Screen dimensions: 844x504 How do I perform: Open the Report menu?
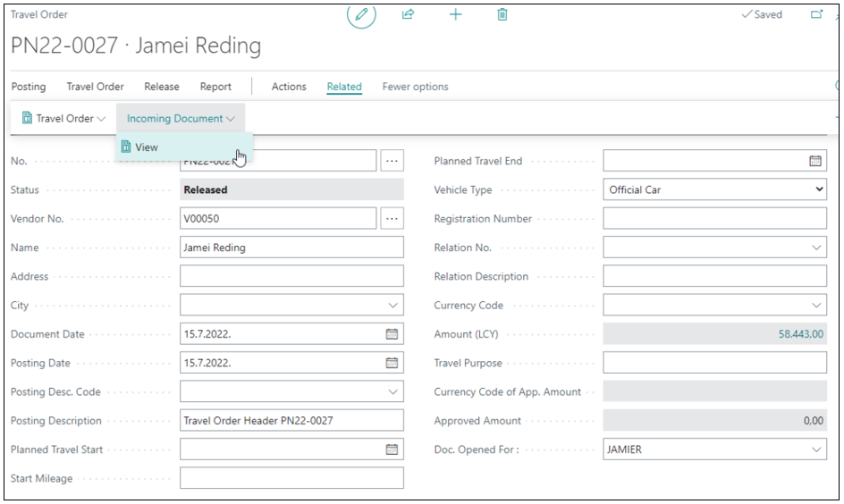coord(215,87)
